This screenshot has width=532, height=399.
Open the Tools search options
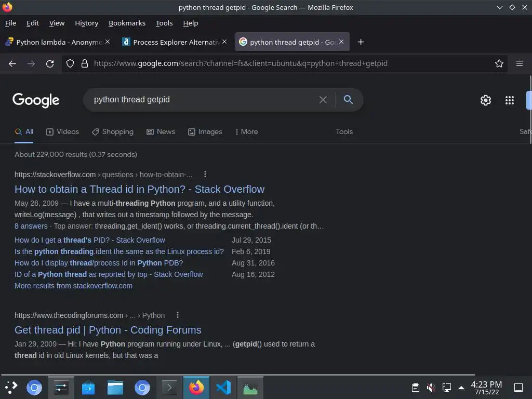coord(344,131)
